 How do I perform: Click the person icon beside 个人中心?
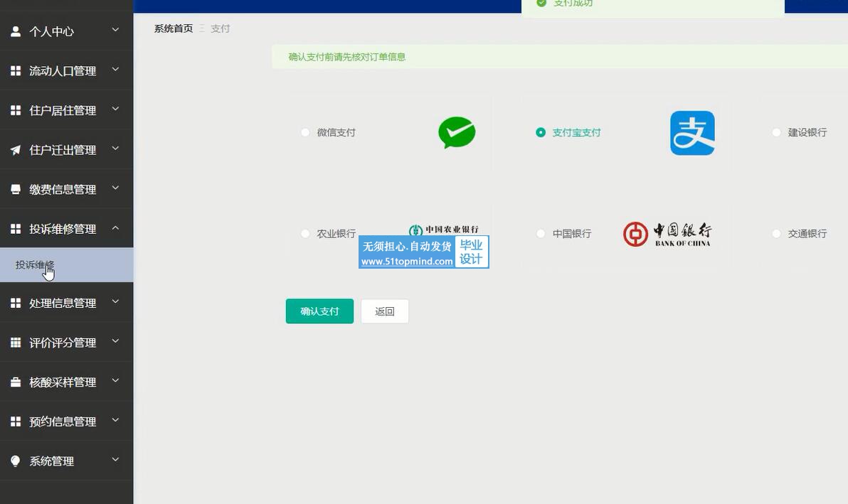click(16, 31)
